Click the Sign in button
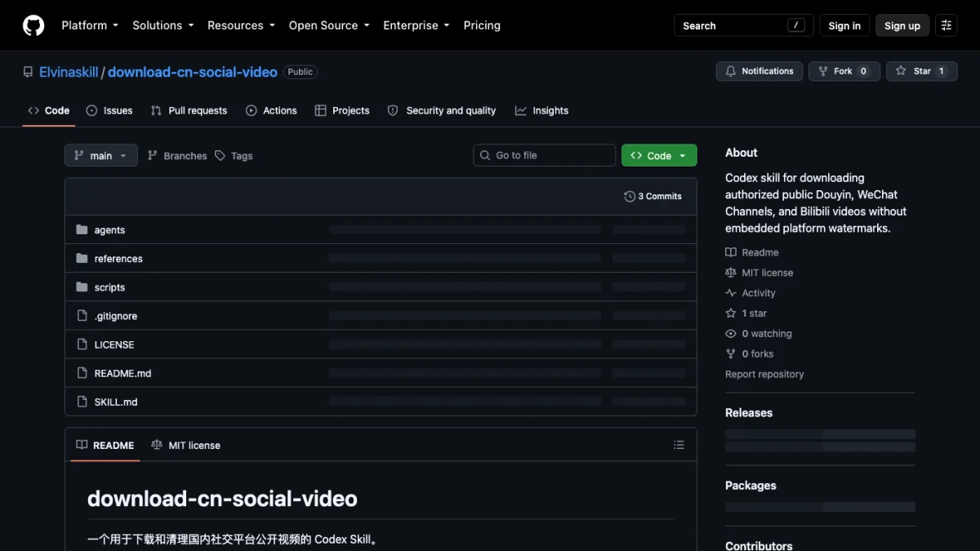The height and width of the screenshot is (551, 980). (844, 25)
